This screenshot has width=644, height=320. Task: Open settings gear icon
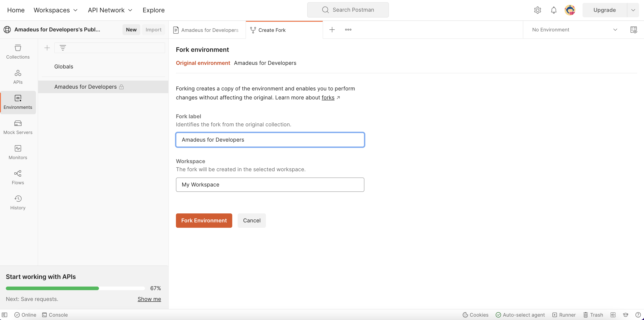click(x=537, y=10)
